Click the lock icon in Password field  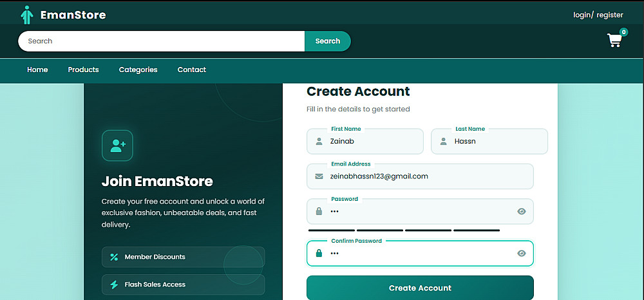point(319,211)
